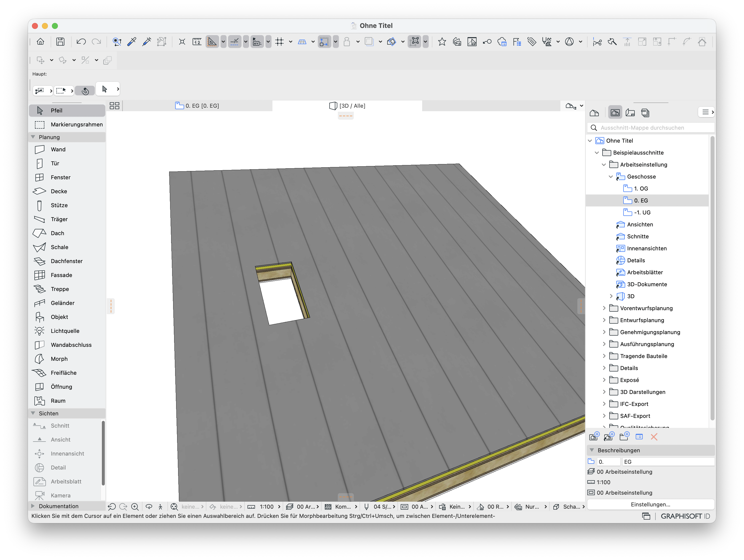Select the Dach tool
Image resolution: width=744 pixels, height=560 pixels.
pyautogui.click(x=67, y=233)
